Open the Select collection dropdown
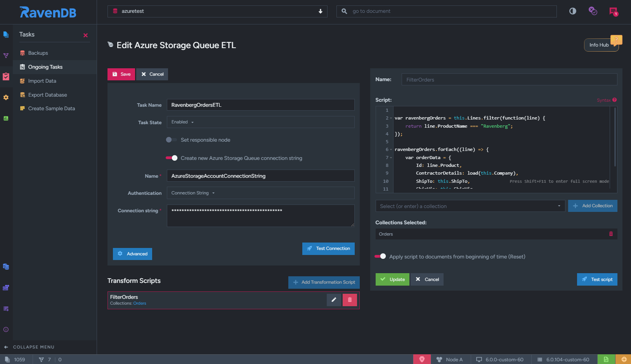The image size is (631, 364). [470, 206]
